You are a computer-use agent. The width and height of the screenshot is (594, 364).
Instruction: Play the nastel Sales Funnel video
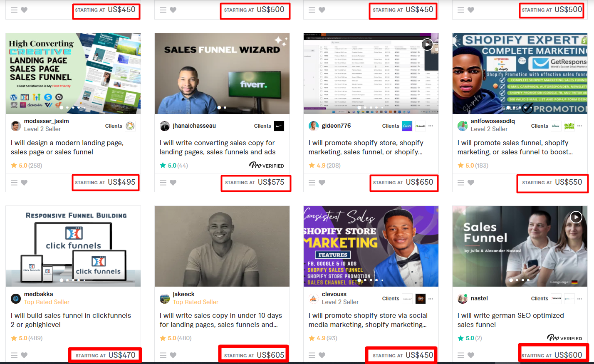click(x=576, y=217)
